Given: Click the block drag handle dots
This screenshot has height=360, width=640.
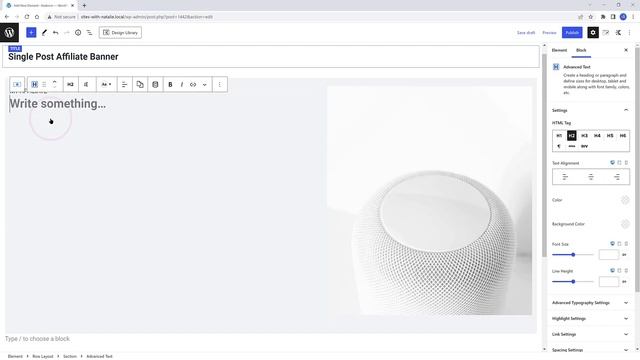Looking at the screenshot, I should [44, 84].
